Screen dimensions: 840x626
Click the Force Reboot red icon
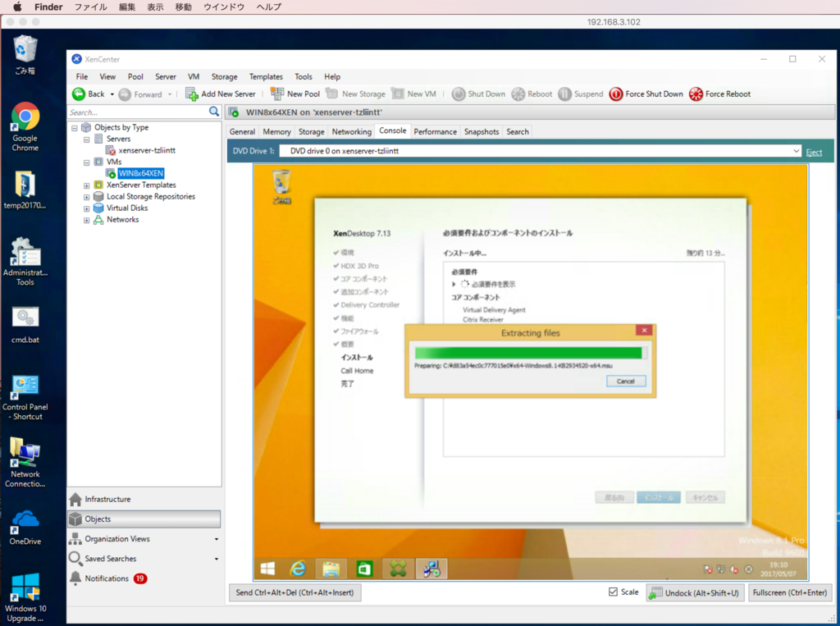click(x=696, y=94)
